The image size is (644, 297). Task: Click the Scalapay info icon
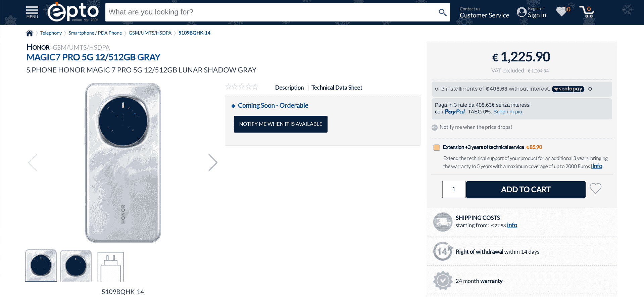tap(590, 89)
